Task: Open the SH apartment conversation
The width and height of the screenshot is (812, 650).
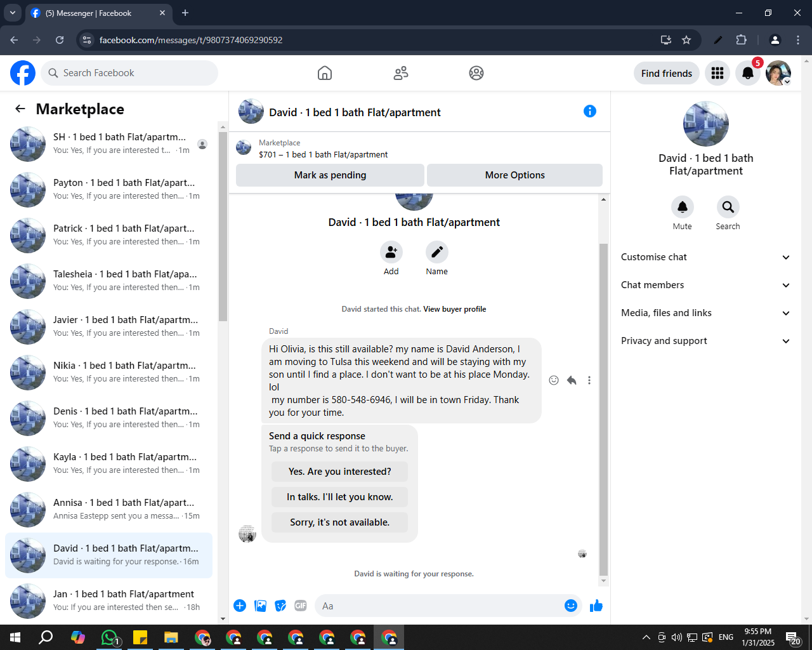Action: tap(109, 144)
